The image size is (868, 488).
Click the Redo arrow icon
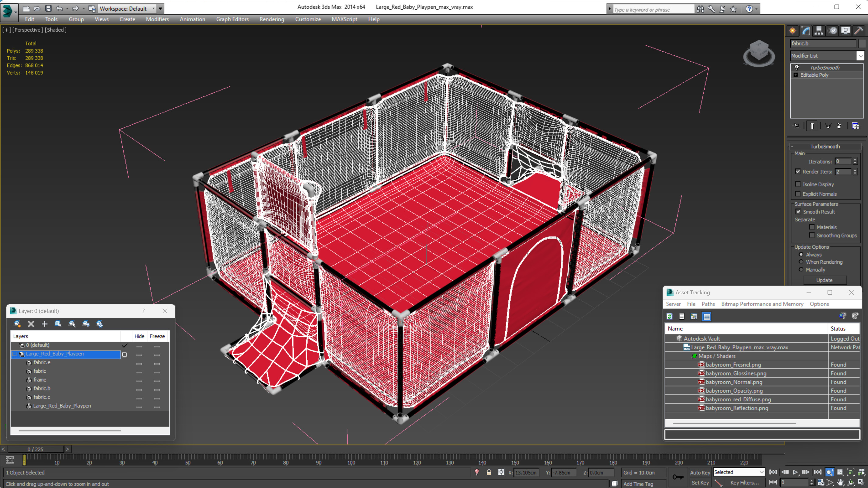(x=75, y=9)
